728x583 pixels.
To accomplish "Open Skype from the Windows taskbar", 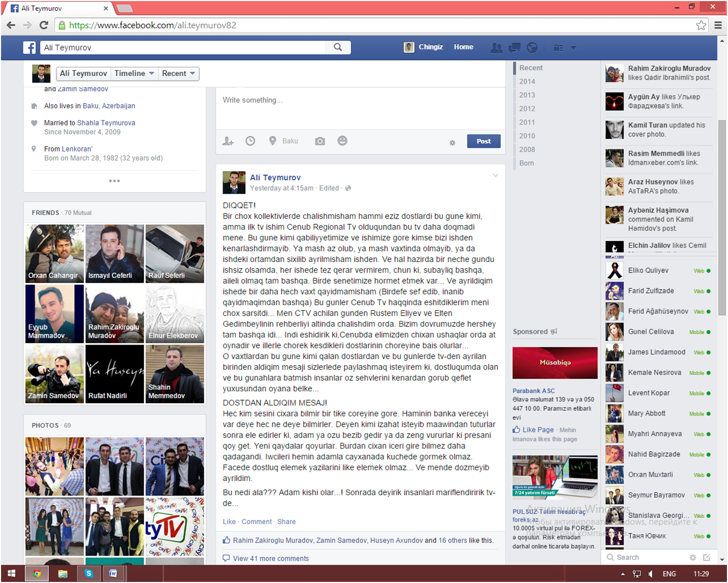I will point(89,574).
